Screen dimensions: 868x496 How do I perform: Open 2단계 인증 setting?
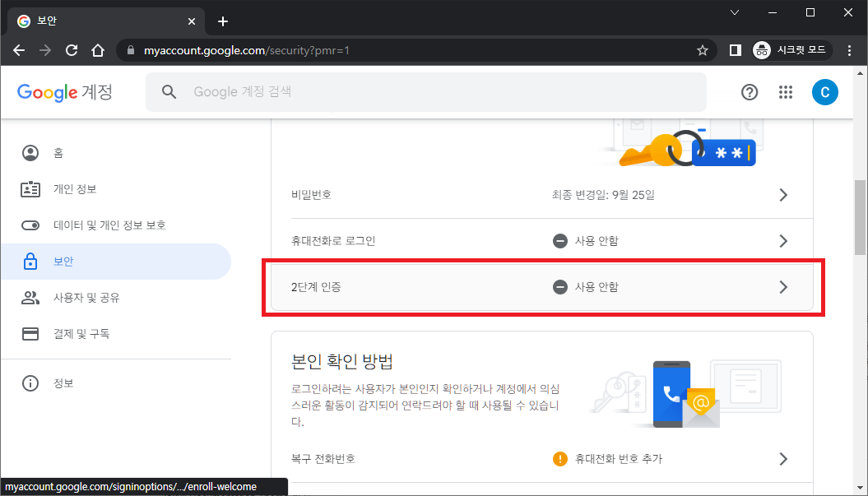tap(542, 287)
